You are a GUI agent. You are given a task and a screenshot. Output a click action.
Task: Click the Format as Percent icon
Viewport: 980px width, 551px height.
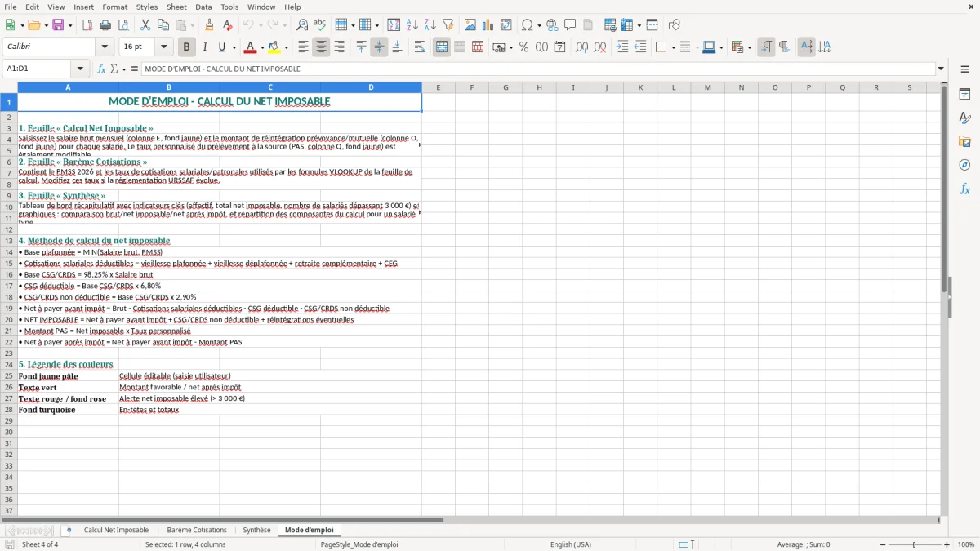(523, 47)
